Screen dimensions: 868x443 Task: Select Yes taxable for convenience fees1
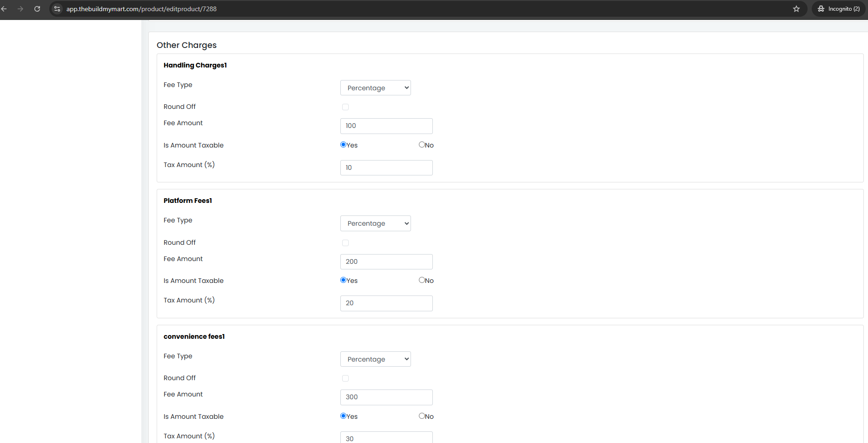[344, 416]
